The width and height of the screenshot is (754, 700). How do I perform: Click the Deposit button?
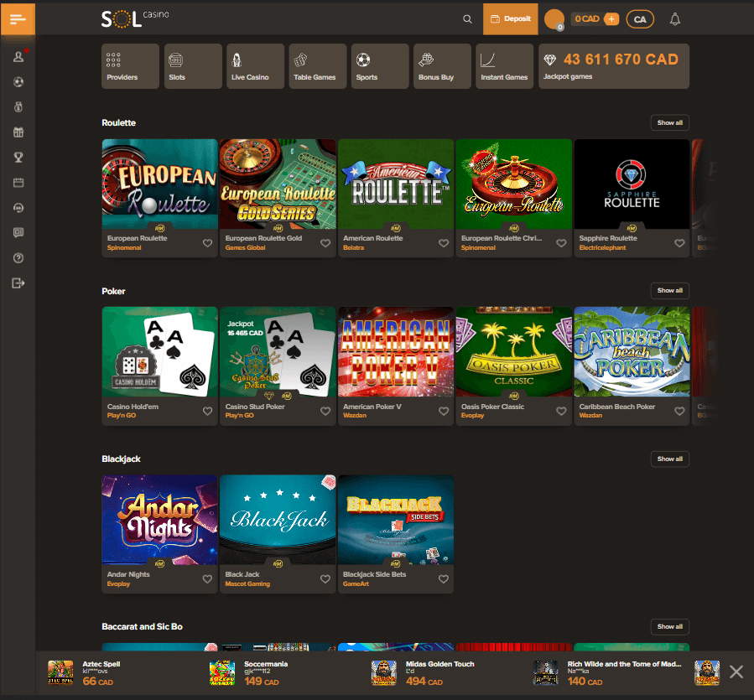click(510, 19)
